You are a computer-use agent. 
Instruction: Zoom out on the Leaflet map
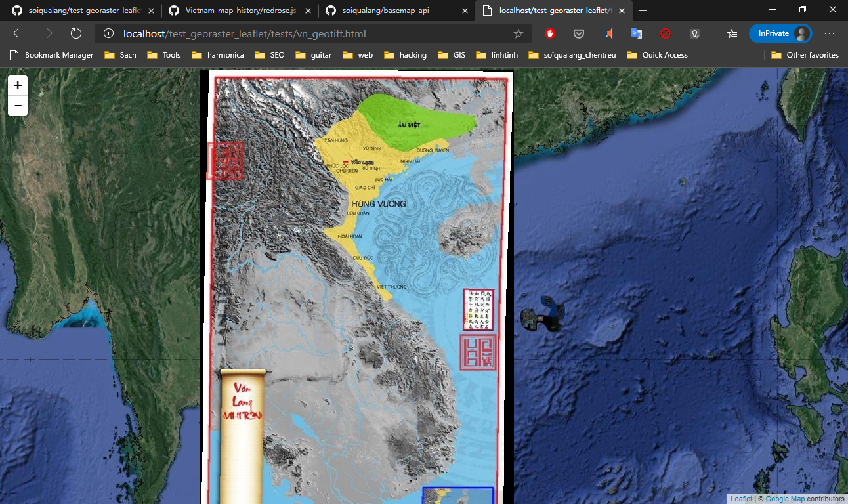coord(18,105)
